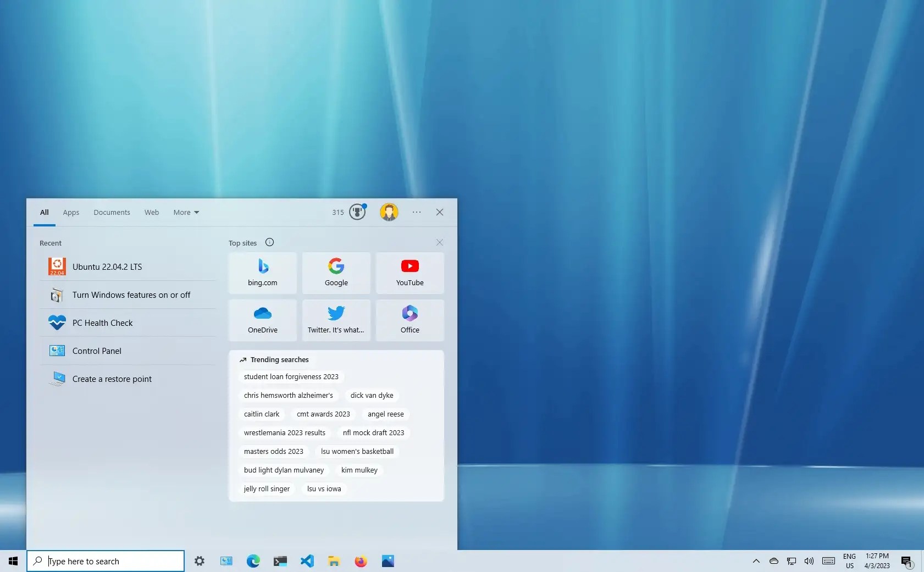
Task: Open Firefox from the taskbar
Action: tap(361, 561)
